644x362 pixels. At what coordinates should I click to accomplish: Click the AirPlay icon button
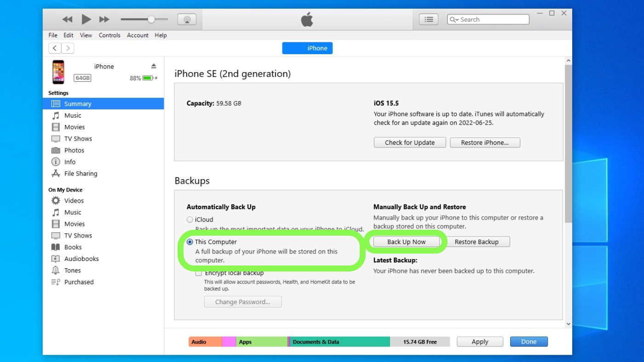click(x=187, y=19)
